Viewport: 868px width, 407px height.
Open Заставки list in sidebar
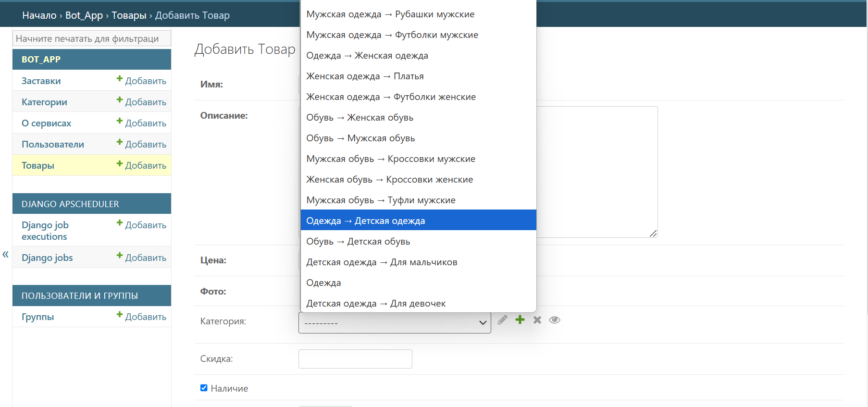point(41,81)
